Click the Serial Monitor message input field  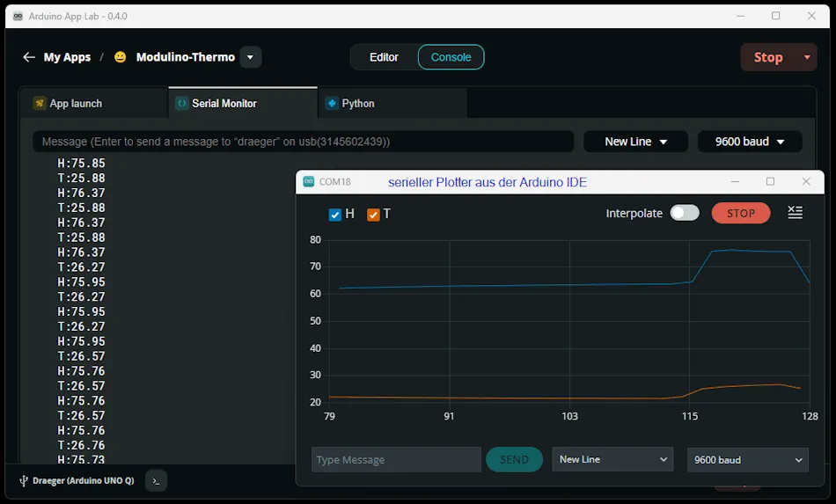(303, 142)
